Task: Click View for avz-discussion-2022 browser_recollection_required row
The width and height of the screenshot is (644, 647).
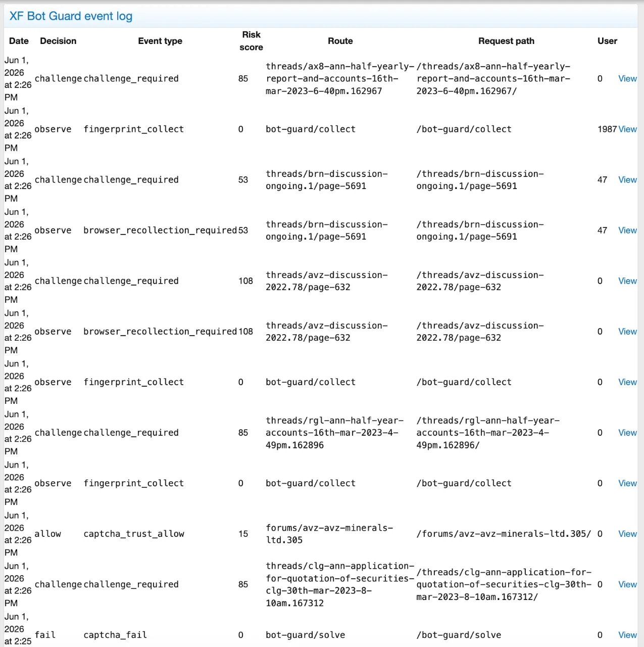Action: [627, 331]
